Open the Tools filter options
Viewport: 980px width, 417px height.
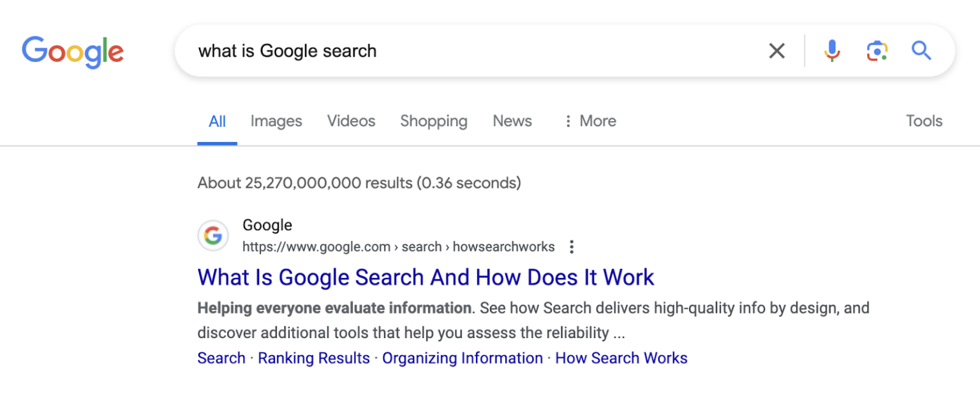[924, 121]
